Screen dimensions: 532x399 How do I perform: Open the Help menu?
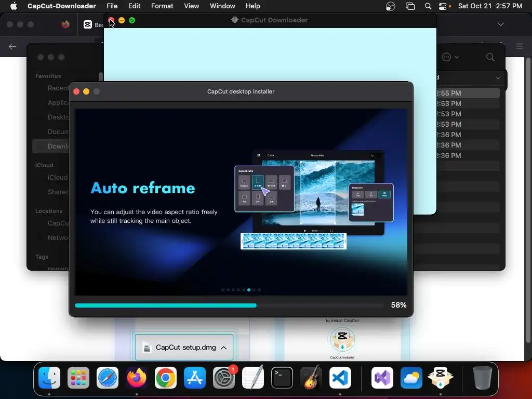[253, 6]
